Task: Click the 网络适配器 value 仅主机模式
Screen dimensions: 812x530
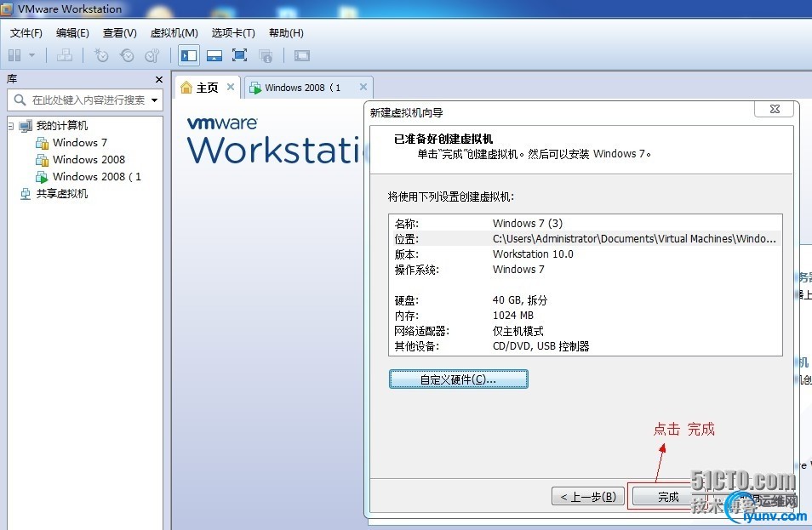Action: point(518,331)
